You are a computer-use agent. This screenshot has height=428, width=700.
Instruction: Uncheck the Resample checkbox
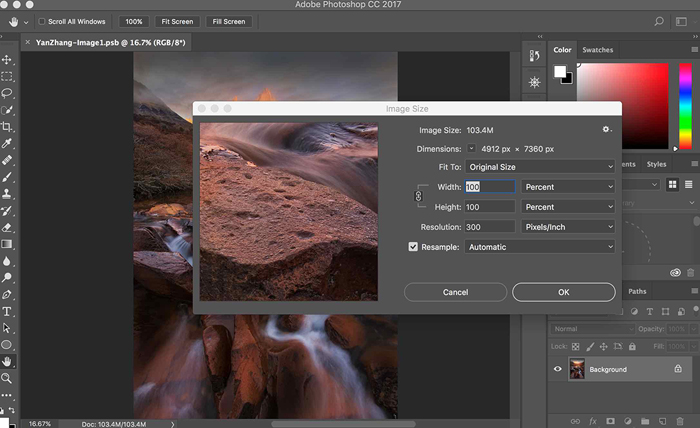(x=413, y=247)
